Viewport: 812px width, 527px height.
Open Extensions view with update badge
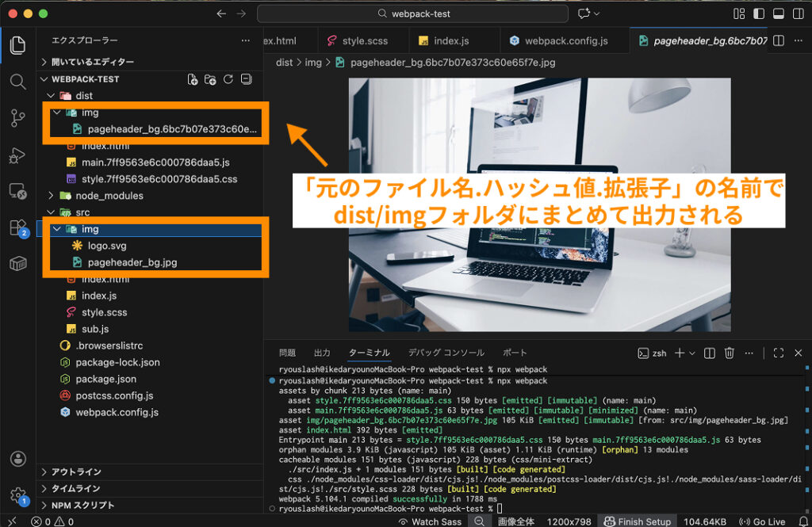click(17, 228)
